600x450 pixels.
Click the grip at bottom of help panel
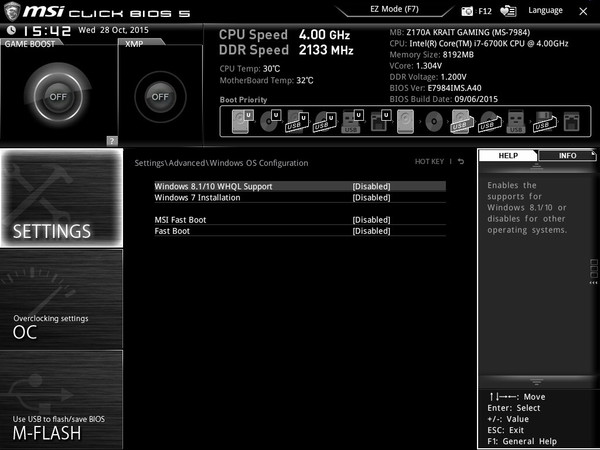536,381
